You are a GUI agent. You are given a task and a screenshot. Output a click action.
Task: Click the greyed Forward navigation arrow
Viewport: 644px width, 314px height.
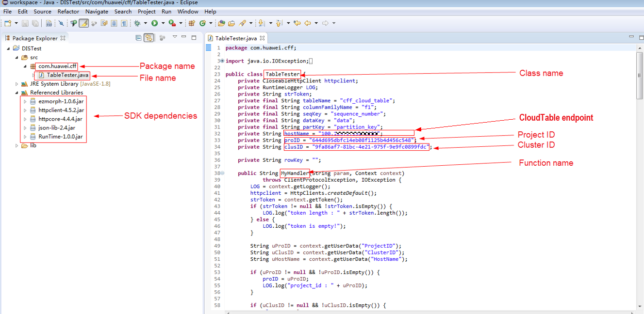click(x=325, y=23)
